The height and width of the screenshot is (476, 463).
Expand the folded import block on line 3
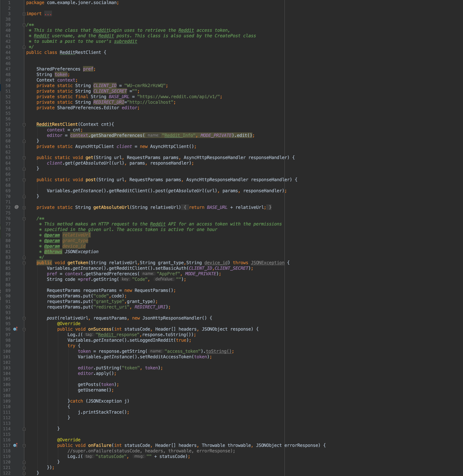(24, 14)
